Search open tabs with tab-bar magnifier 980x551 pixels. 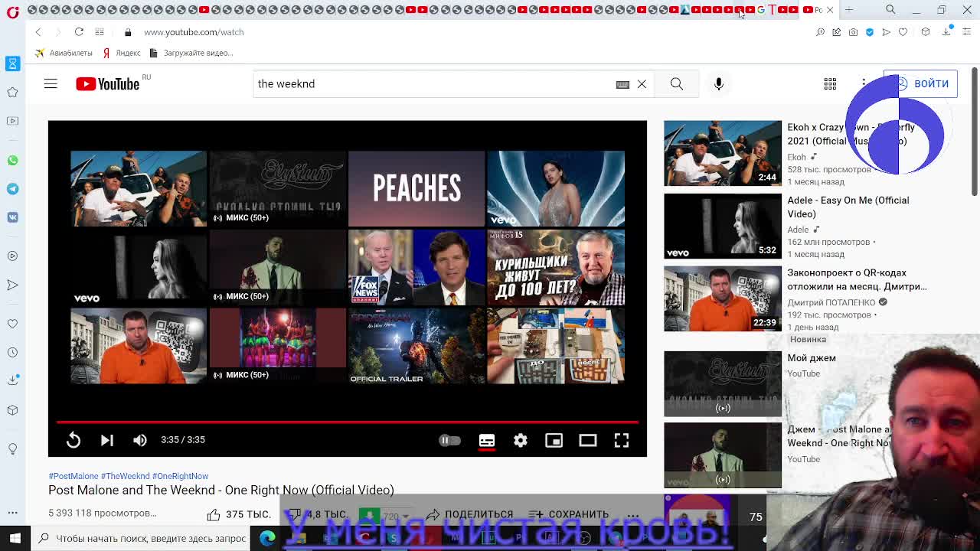pyautogui.click(x=890, y=9)
